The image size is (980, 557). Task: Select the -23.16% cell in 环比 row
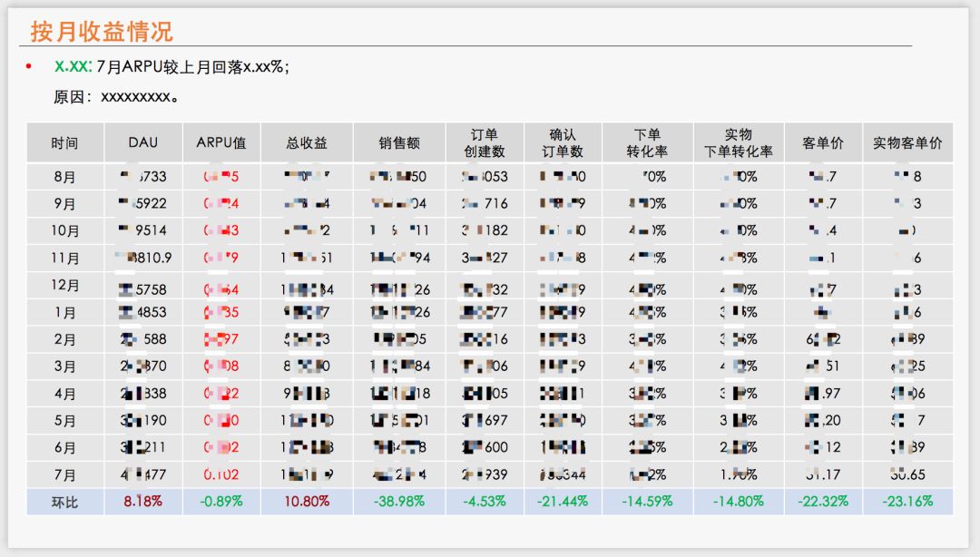(907, 501)
